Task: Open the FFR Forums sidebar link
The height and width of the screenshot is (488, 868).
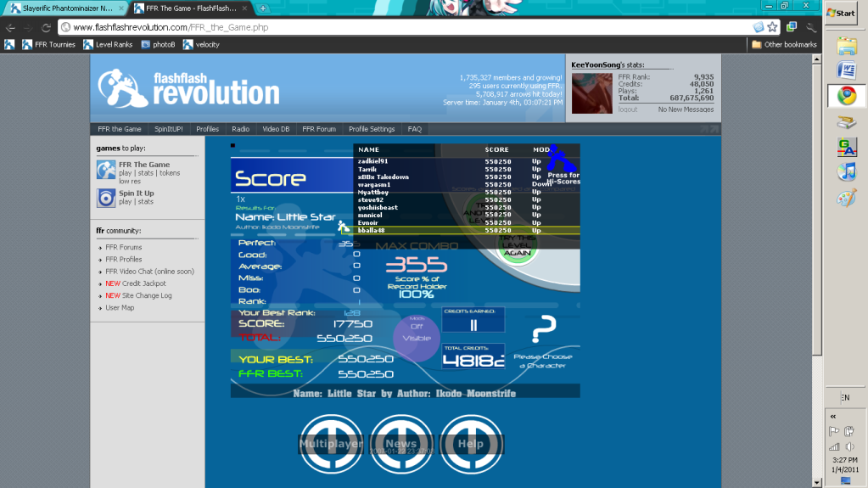Action: click(125, 248)
